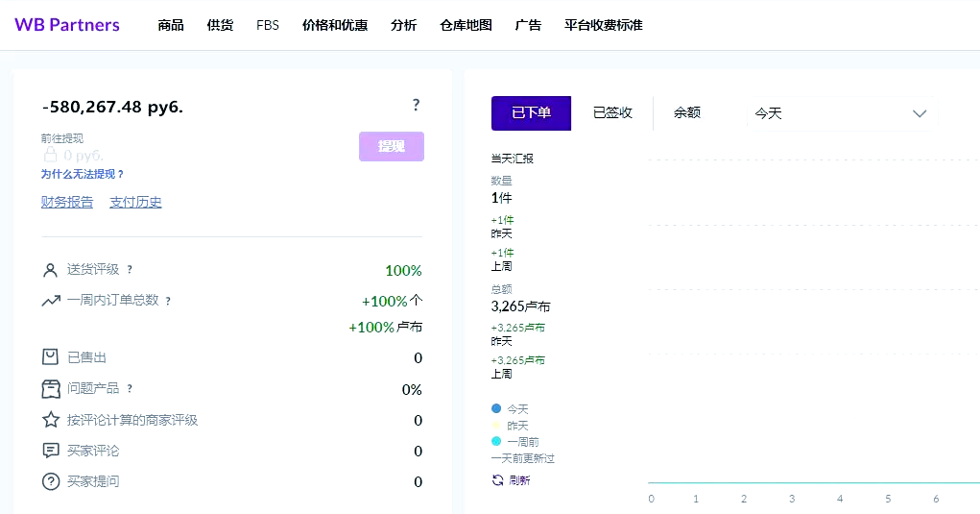The height and width of the screenshot is (514, 980).
Task: Open the 仓库地图 menu
Action: click(466, 25)
